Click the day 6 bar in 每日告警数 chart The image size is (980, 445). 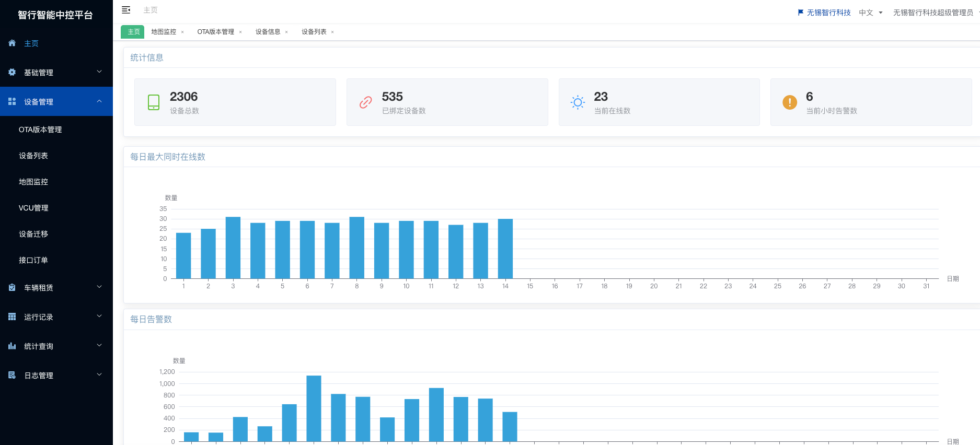tap(314, 408)
